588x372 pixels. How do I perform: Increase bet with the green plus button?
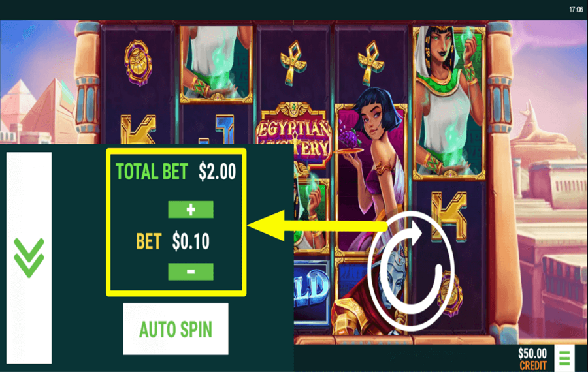click(191, 209)
